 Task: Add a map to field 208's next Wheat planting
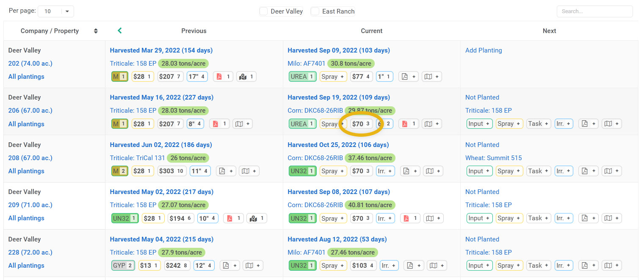pyautogui.click(x=611, y=171)
